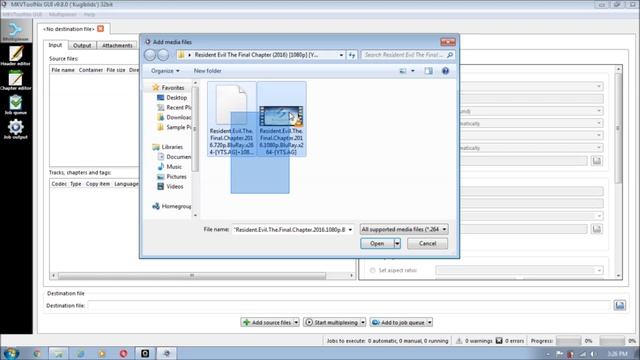Select Videos library
This screenshot has height=360, width=640.
(x=170, y=186)
